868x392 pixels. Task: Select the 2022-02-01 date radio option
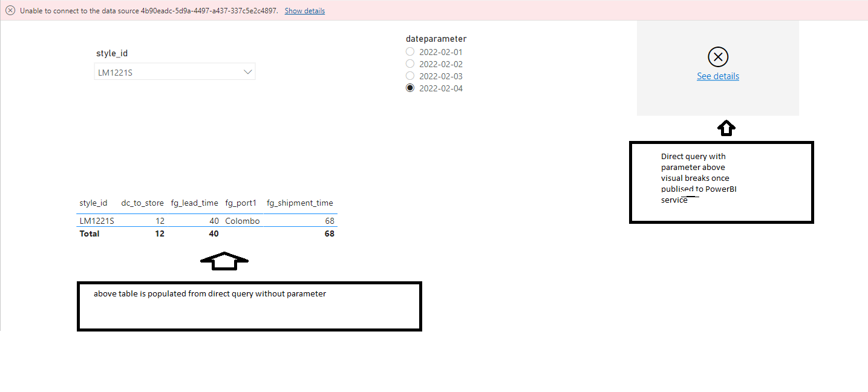click(x=410, y=51)
